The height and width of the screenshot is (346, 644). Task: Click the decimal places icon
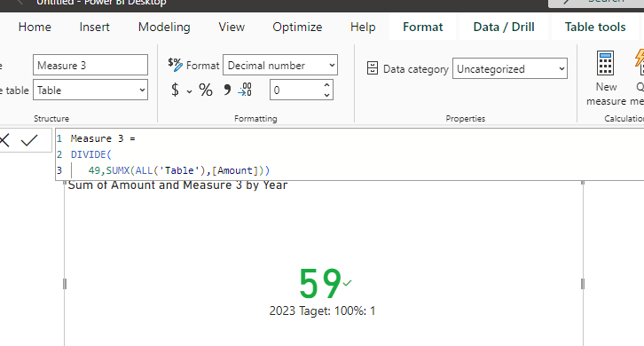[x=245, y=90]
